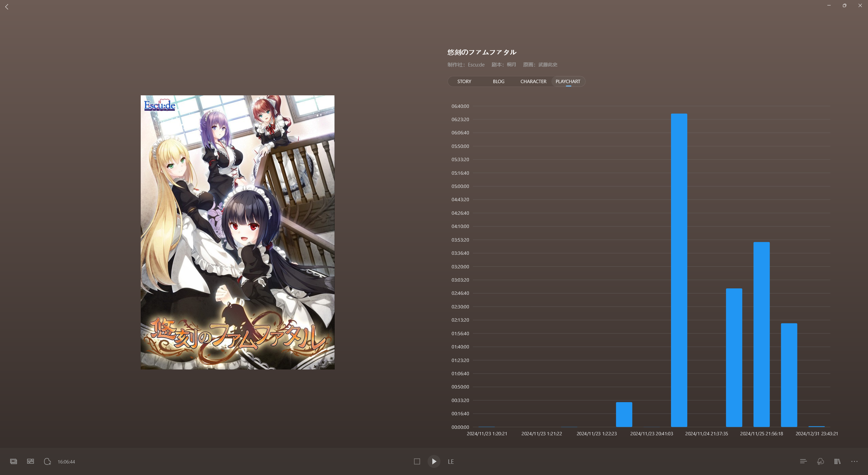Start the game with the play button

point(434,461)
